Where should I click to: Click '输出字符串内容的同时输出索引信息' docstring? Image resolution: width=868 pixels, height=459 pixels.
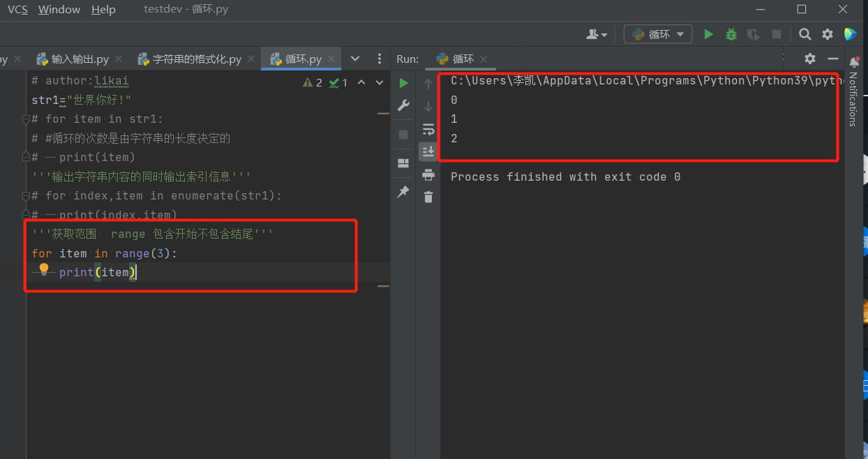tap(142, 177)
